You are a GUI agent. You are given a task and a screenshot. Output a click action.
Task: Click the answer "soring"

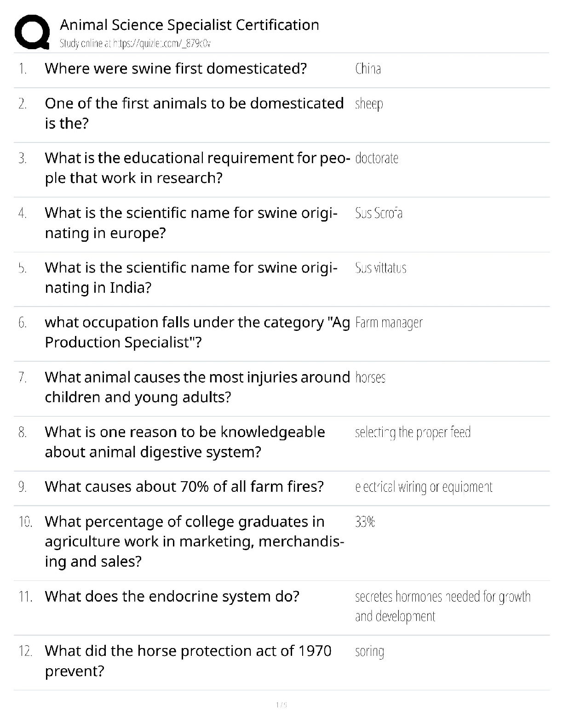tap(369, 651)
